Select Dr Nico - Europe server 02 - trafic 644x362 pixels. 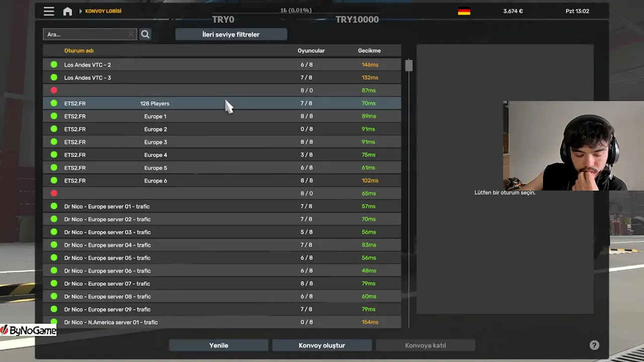click(222, 219)
